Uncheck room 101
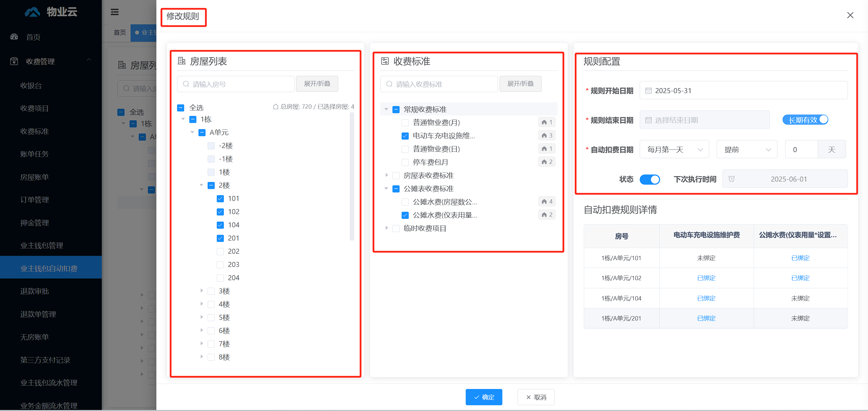The height and width of the screenshot is (411, 868). click(x=220, y=199)
